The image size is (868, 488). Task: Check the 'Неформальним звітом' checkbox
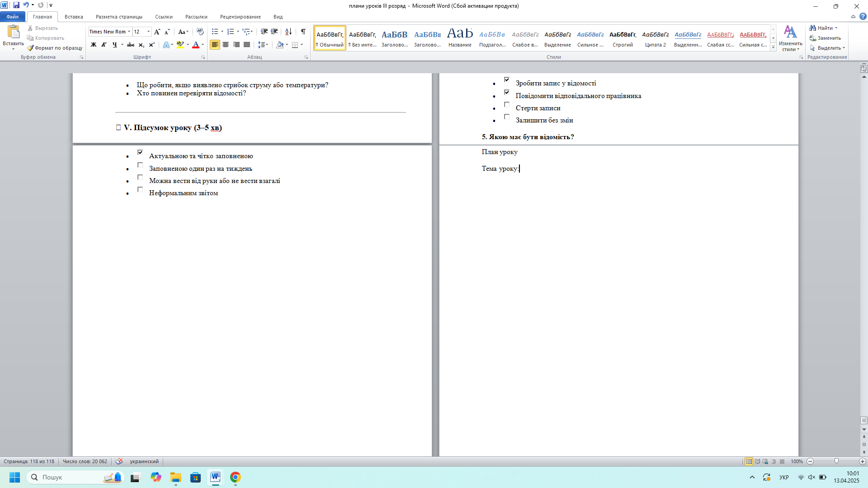(x=140, y=190)
